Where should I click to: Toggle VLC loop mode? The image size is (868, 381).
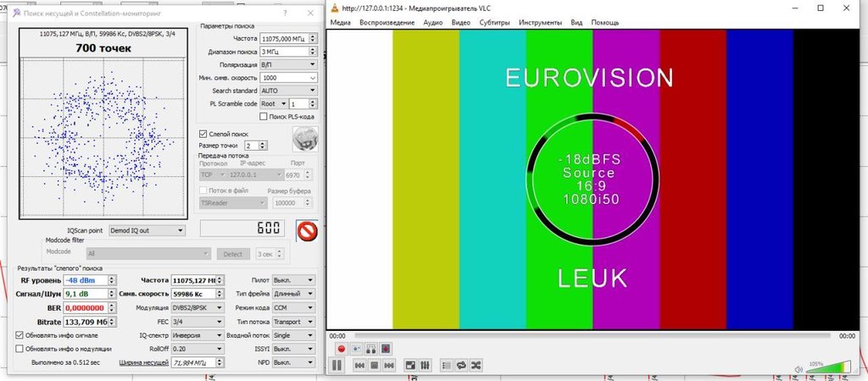[x=461, y=365]
